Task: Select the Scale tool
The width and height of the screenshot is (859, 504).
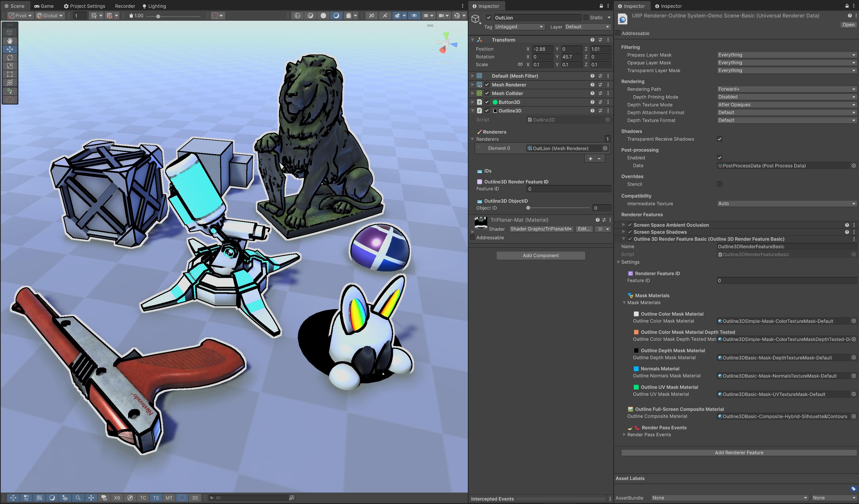Action: (x=10, y=66)
